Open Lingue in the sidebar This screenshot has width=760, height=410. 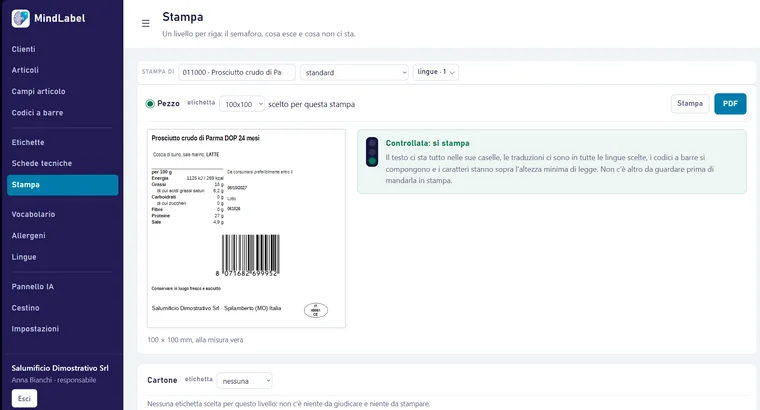tap(24, 257)
